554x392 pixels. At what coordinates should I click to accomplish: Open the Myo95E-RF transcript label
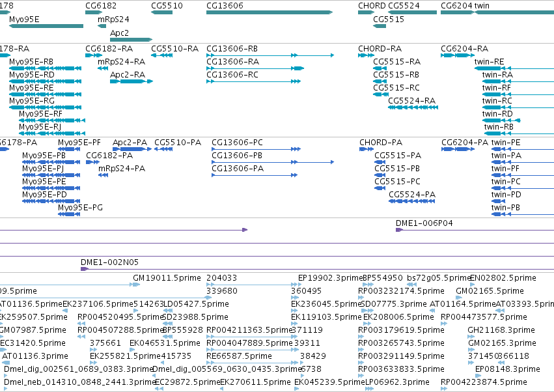click(x=40, y=114)
